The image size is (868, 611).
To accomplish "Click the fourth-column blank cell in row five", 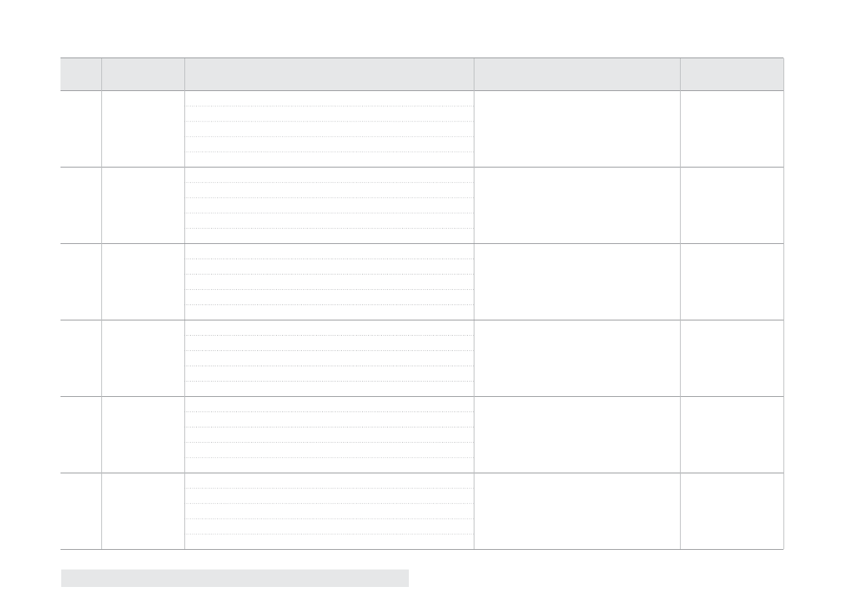I will click(576, 435).
